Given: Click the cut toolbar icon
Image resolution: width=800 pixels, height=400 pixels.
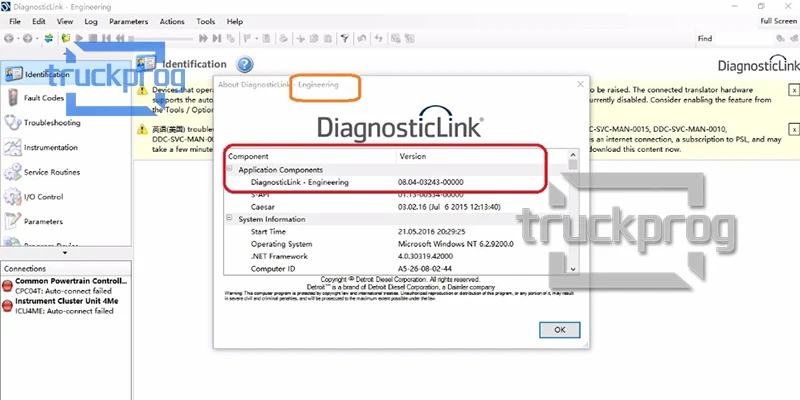Looking at the screenshot, I should [x=301, y=38].
